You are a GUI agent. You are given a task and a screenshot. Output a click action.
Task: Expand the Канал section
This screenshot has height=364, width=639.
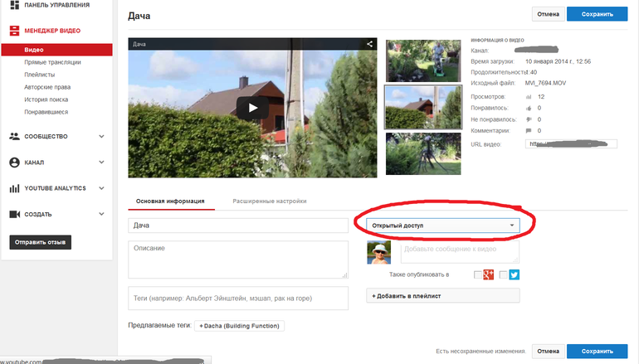(x=101, y=162)
